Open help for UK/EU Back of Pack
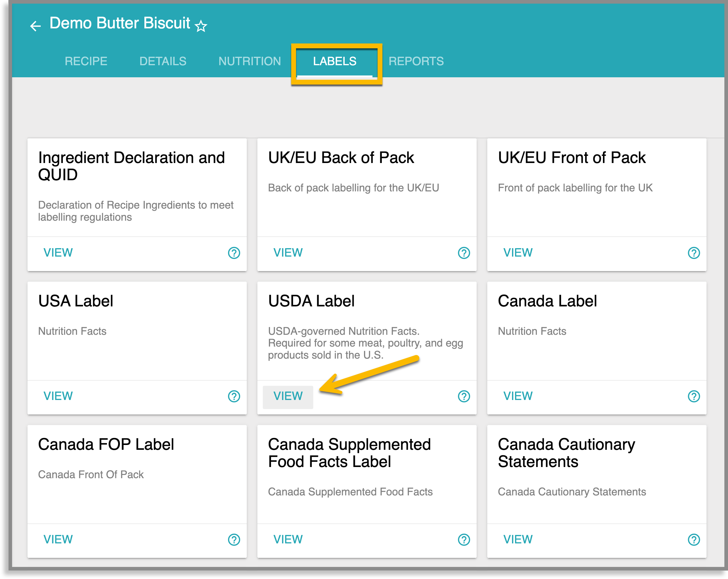The image size is (728, 579). tap(464, 253)
